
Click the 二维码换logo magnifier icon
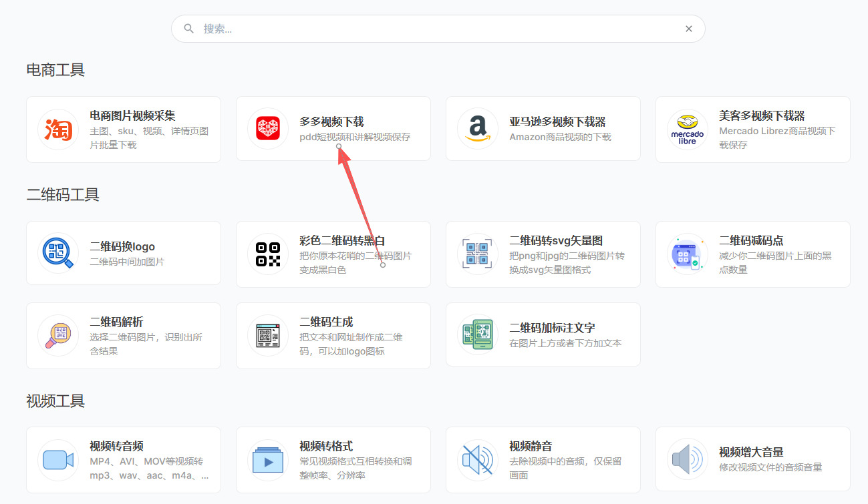[58, 253]
